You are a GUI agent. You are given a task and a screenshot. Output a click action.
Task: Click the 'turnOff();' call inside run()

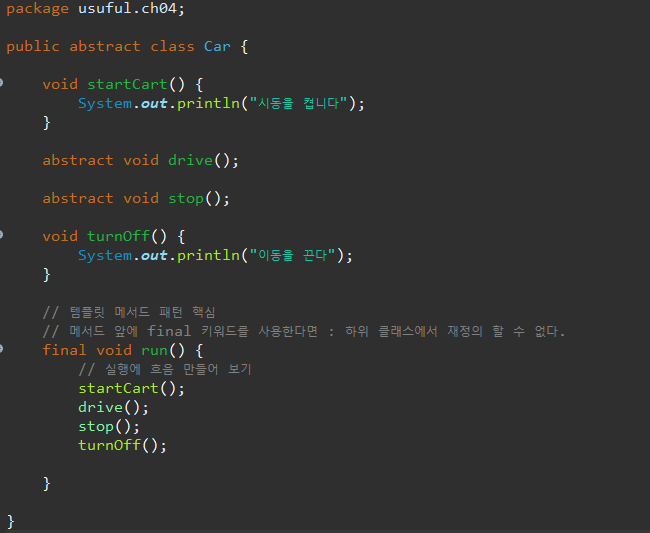click(122, 446)
